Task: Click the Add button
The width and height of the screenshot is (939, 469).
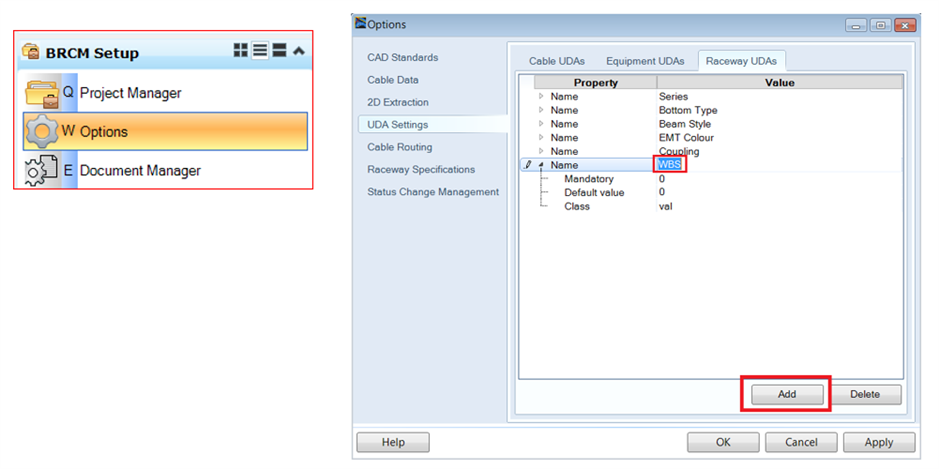Action: point(787,394)
